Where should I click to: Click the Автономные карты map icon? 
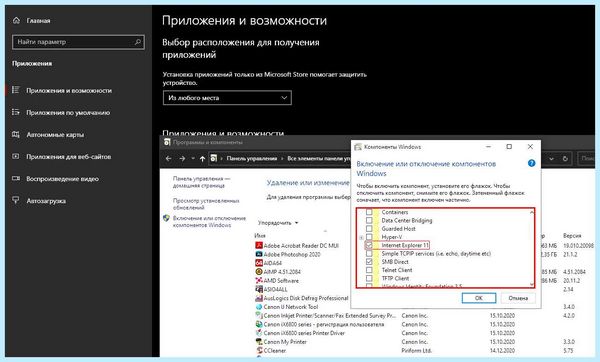[16, 134]
